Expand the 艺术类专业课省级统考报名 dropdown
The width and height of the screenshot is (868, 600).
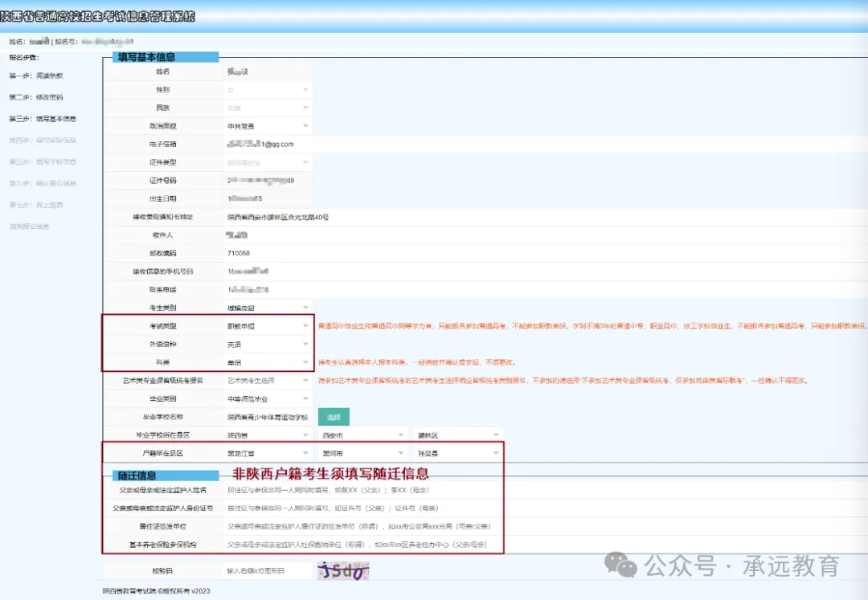268,381
